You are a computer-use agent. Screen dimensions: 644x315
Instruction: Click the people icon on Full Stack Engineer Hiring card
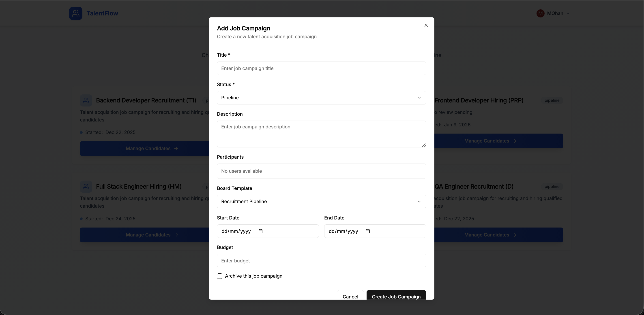pos(86,187)
